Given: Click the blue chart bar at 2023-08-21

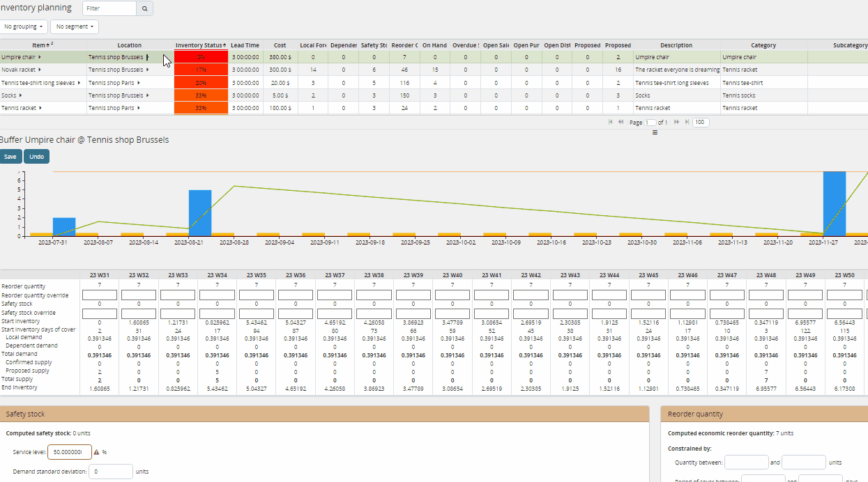Looking at the screenshot, I should pos(200,212).
